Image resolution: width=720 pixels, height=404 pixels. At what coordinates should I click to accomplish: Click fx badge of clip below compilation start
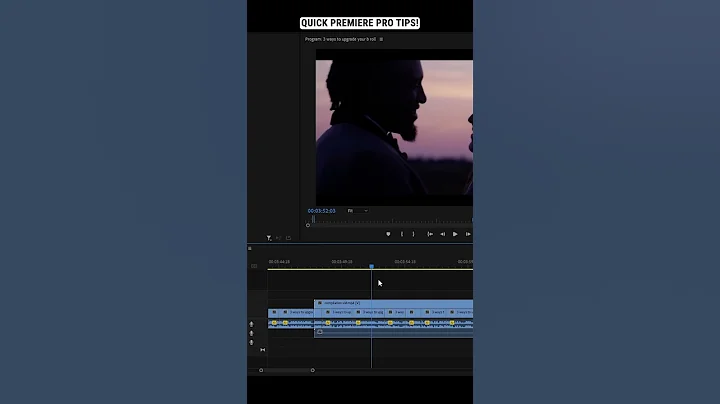pyautogui.click(x=328, y=312)
